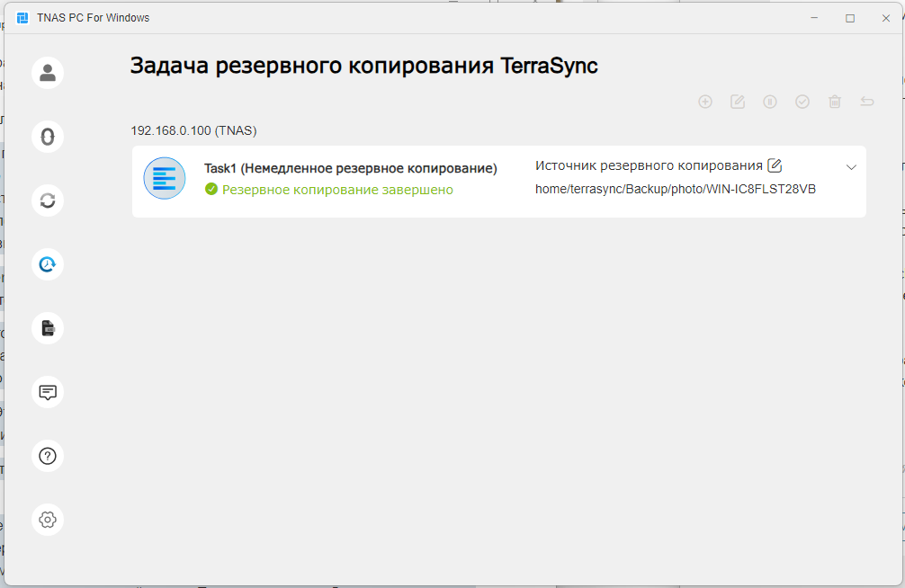
Task: Add a new backup task with plus icon
Action: coord(705,102)
